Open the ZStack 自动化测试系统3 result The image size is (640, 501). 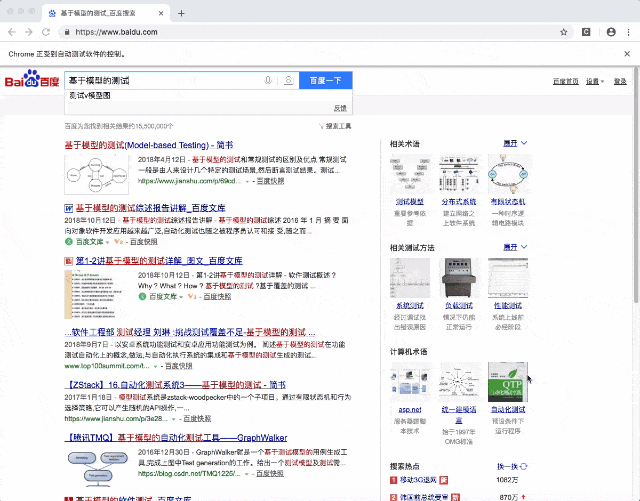[x=175, y=385]
